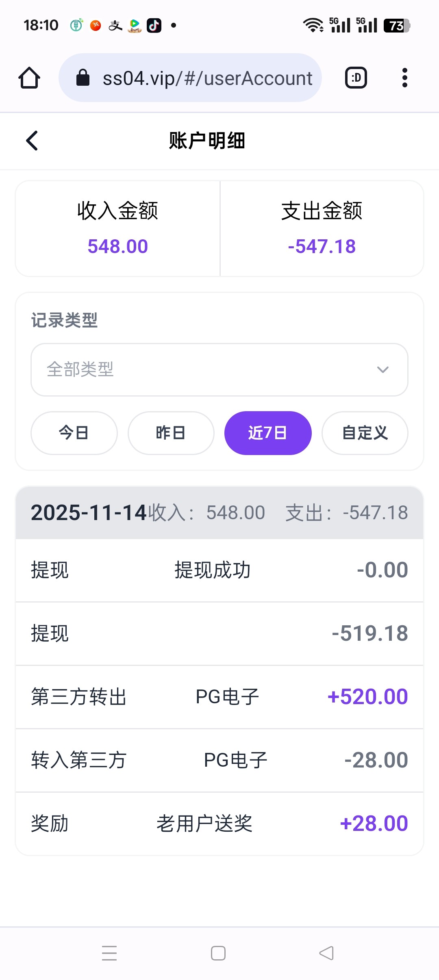Tap the ss04.vip address bar
Viewport: 439px width, 980px height.
point(207,78)
